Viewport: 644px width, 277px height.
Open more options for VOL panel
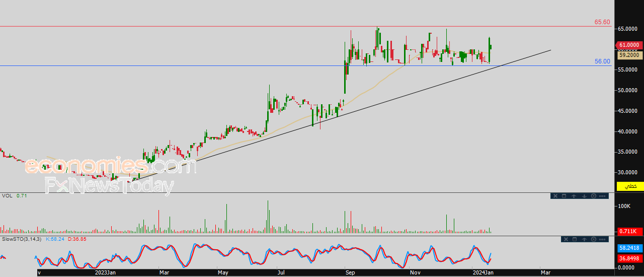coord(602,196)
